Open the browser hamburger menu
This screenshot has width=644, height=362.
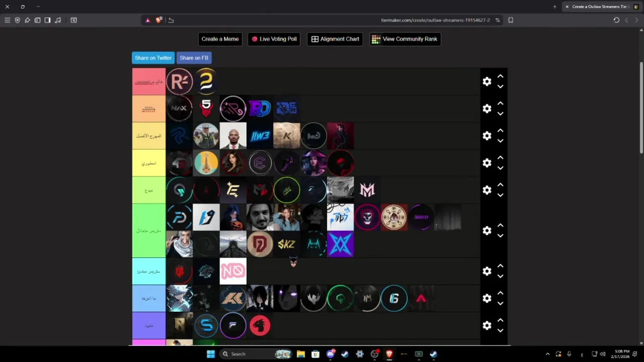tap(7, 20)
